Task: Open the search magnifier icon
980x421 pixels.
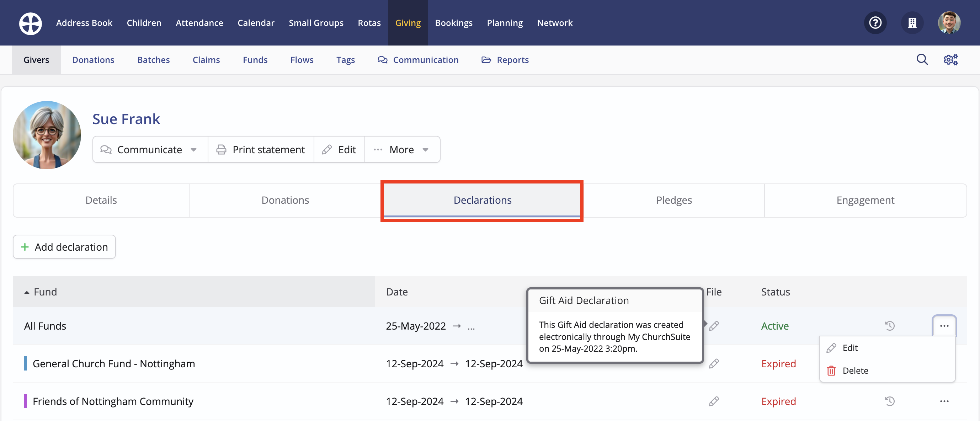Action: [x=922, y=60]
